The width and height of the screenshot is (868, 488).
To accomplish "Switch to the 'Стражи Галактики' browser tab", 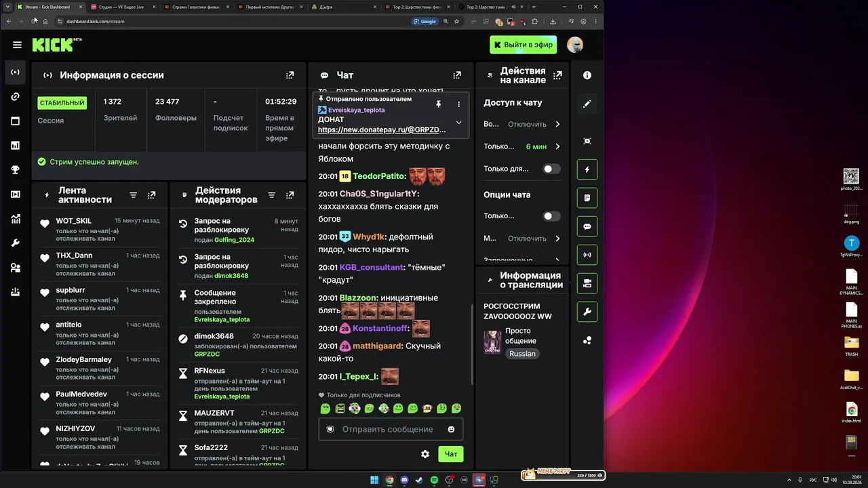I will (x=197, y=7).
